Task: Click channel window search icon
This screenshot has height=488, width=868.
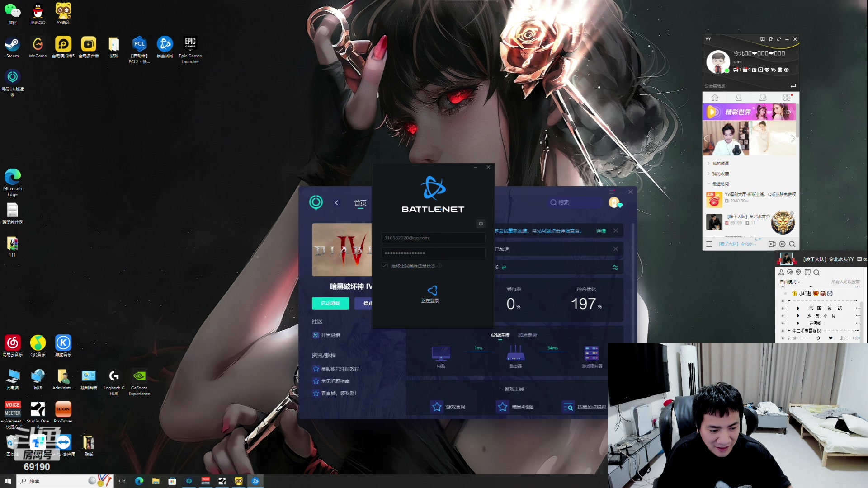Action: pos(816,272)
